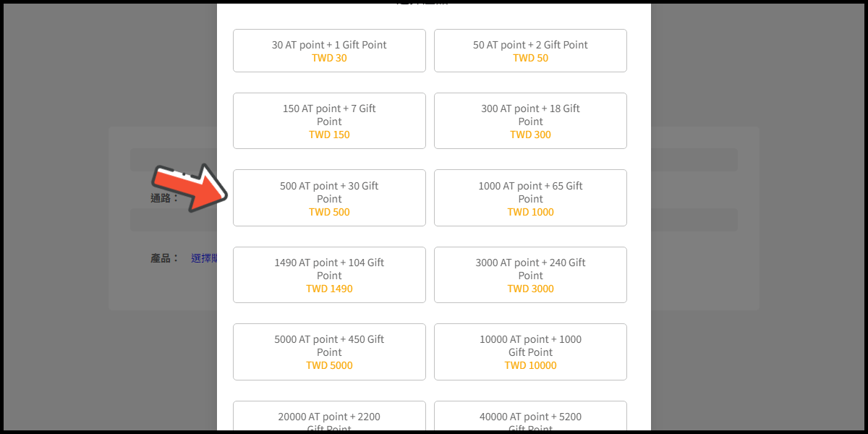This screenshot has height=434, width=868.
Task: Select the TWD 1000 package
Action: 530,198
